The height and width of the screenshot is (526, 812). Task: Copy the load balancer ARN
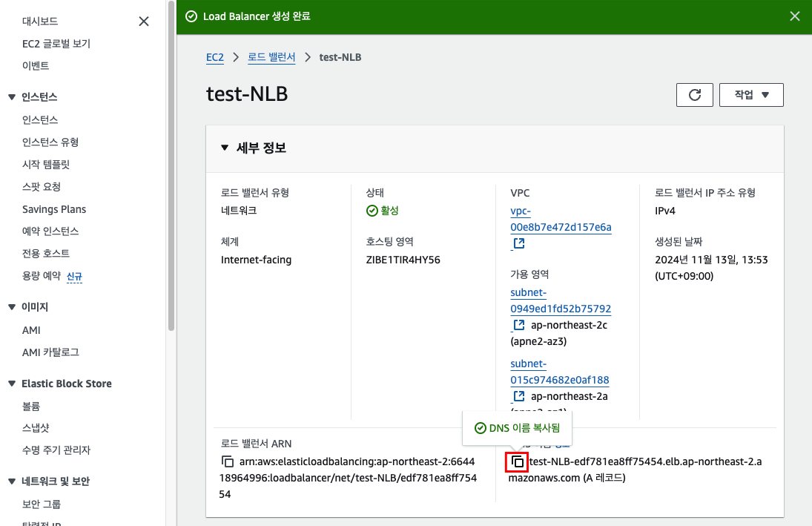click(228, 461)
